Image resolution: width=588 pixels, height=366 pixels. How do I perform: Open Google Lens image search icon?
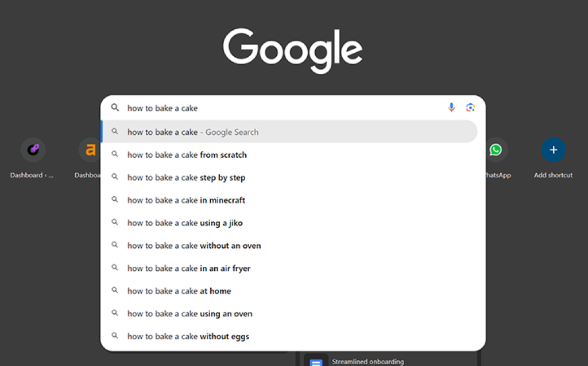pyautogui.click(x=470, y=107)
